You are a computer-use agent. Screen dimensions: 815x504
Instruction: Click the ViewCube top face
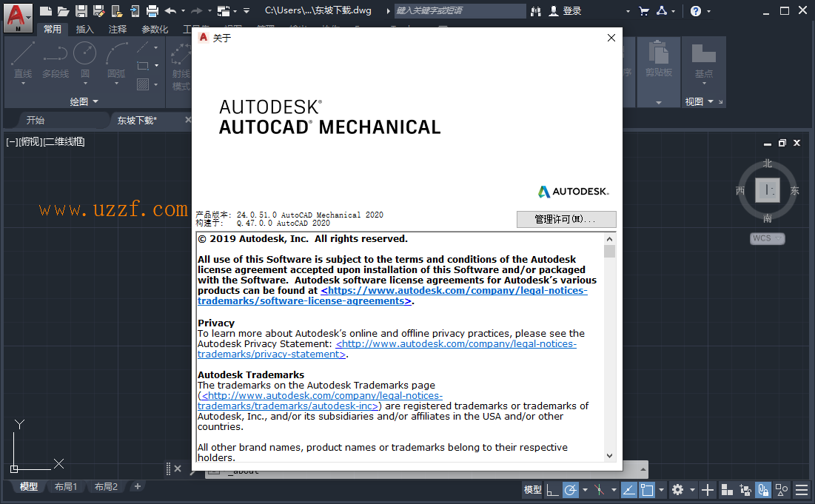(768, 190)
